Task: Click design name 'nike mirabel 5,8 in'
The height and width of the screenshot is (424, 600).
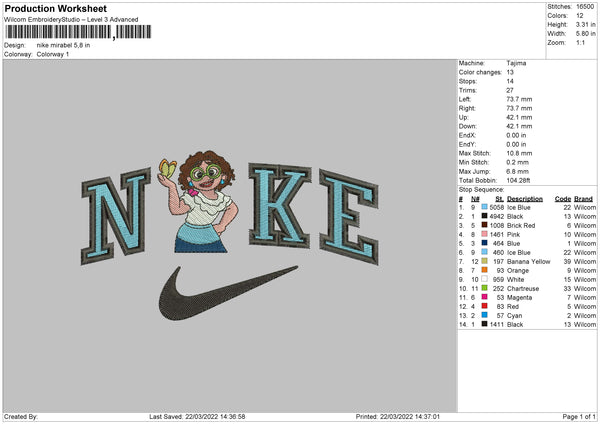Action: coord(64,45)
